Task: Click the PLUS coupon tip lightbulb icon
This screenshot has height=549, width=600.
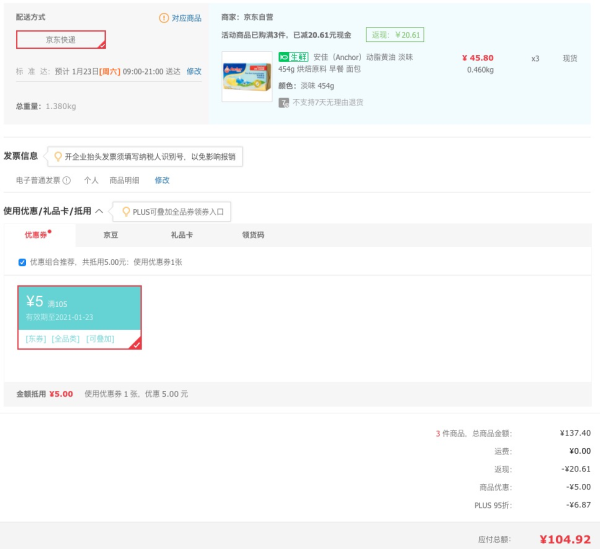Action: 126,212
